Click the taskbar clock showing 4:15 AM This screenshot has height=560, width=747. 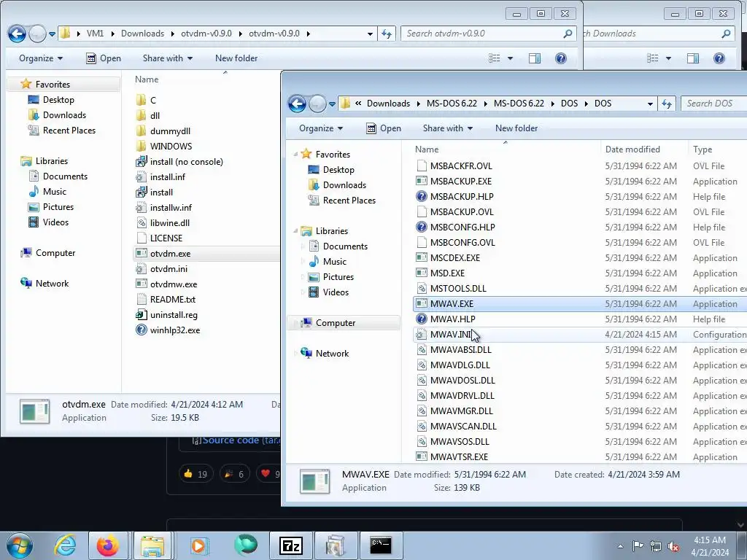click(x=710, y=546)
